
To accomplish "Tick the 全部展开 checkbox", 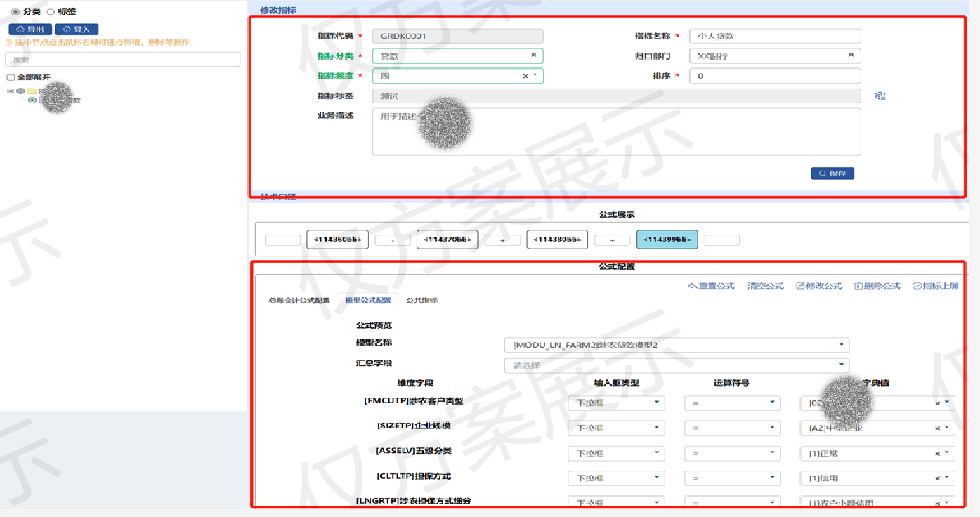I will tap(11, 77).
